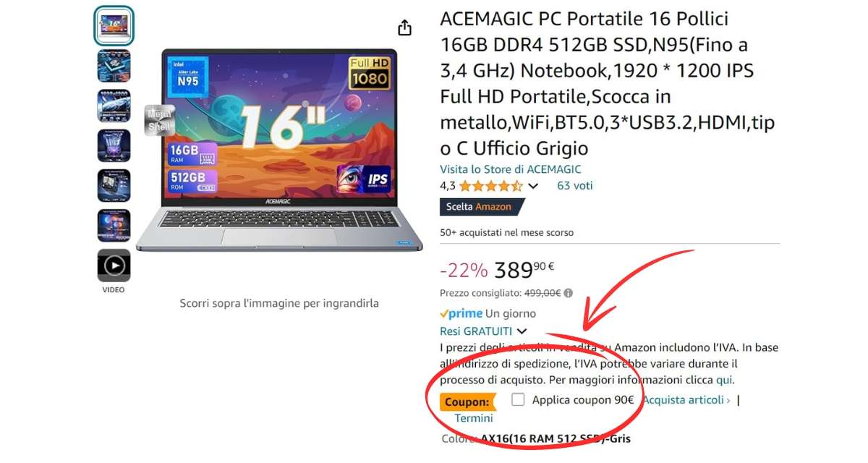Click Acquista articoli link
This screenshot has height=463, width=868.
(686, 399)
